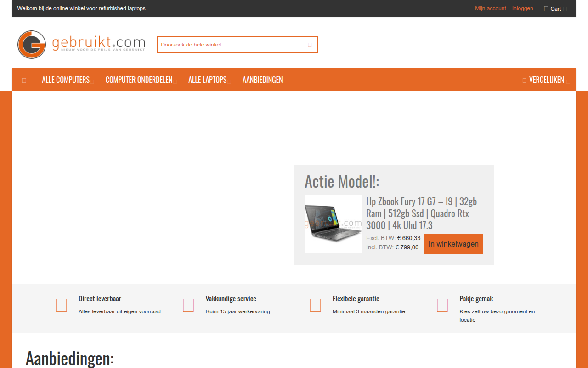Image resolution: width=588 pixels, height=368 pixels.
Task: Click the Direct leverbaar heading
Action: [x=100, y=299]
